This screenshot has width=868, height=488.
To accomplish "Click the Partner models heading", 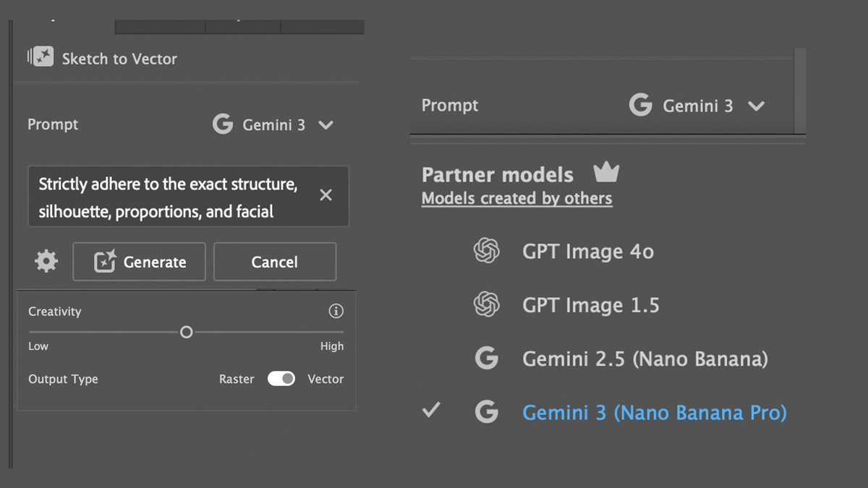I will 498,174.
